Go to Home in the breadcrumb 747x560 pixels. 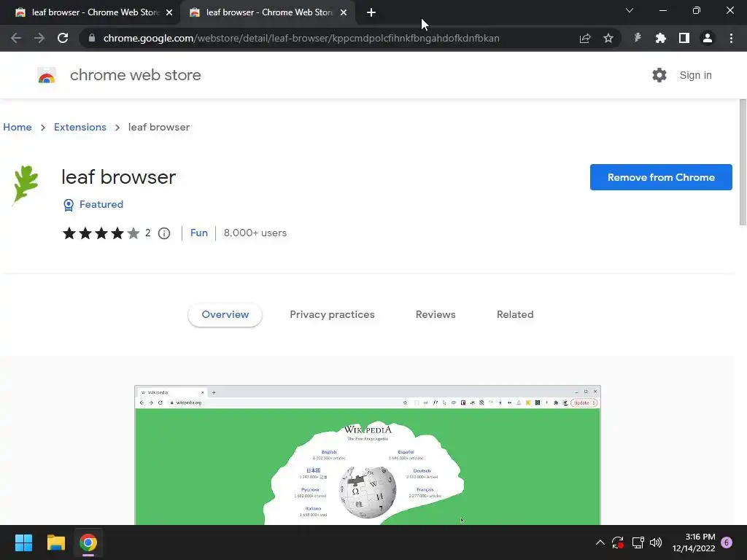(18, 127)
